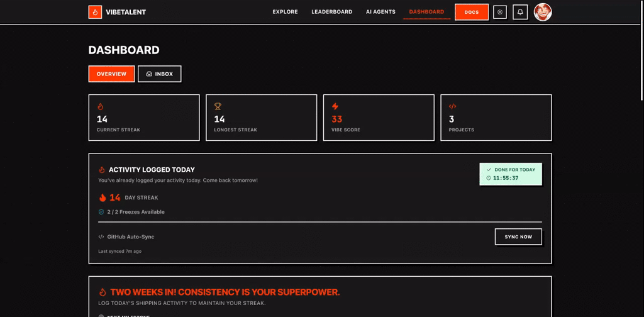Screen dimensions: 644x317
Task: Toggle the light/dark theme sun button
Action: tap(500, 12)
